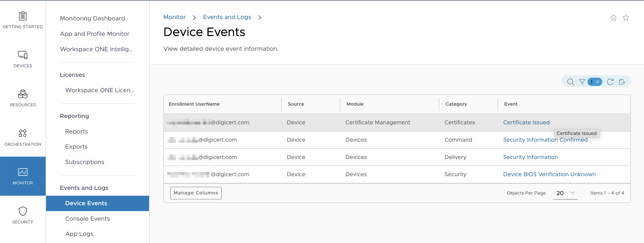This screenshot has height=243, width=644.
Task: Select Console Events menu item
Action: [87, 218]
